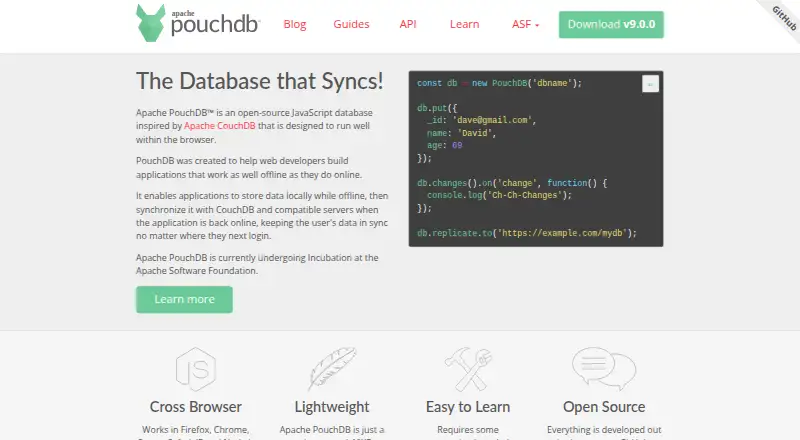The width and height of the screenshot is (800, 440).
Task: Expand the ASF dropdown menu
Action: pos(526,24)
